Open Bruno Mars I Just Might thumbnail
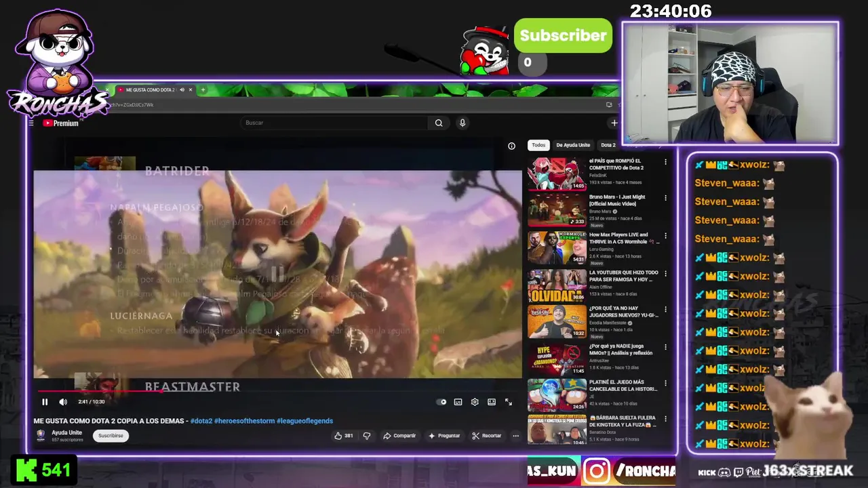Screen dimensions: 868x488 click(557, 210)
